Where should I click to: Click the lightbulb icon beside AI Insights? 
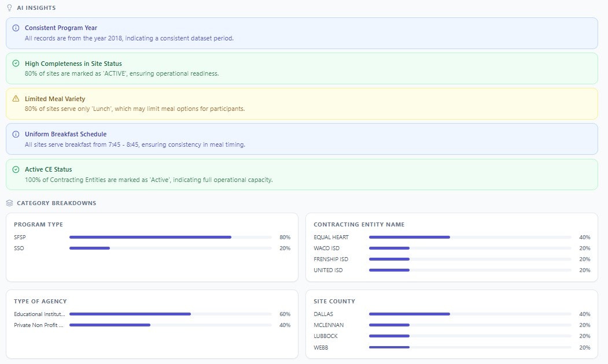click(x=10, y=8)
